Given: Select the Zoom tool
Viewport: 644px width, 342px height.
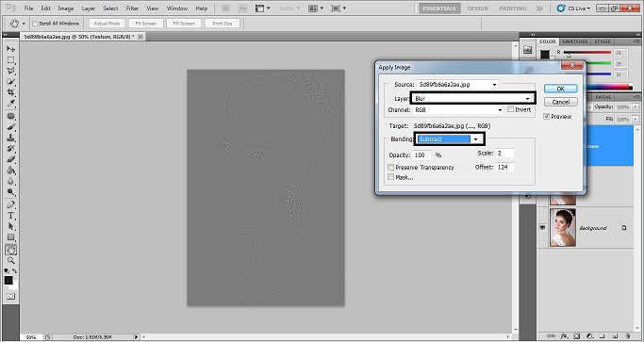Looking at the screenshot, I should pos(10,261).
